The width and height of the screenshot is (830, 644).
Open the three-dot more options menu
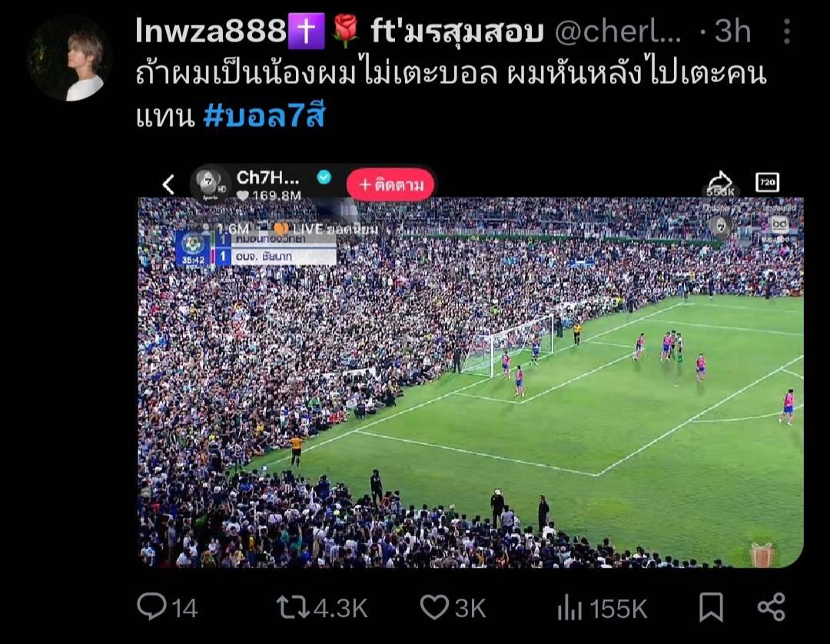click(787, 32)
